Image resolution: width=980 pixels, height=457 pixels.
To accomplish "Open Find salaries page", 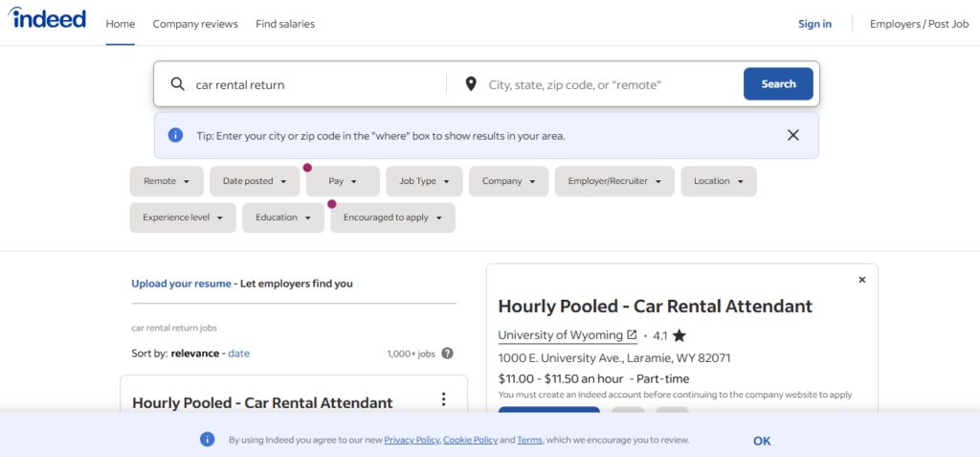I will pyautogui.click(x=285, y=24).
